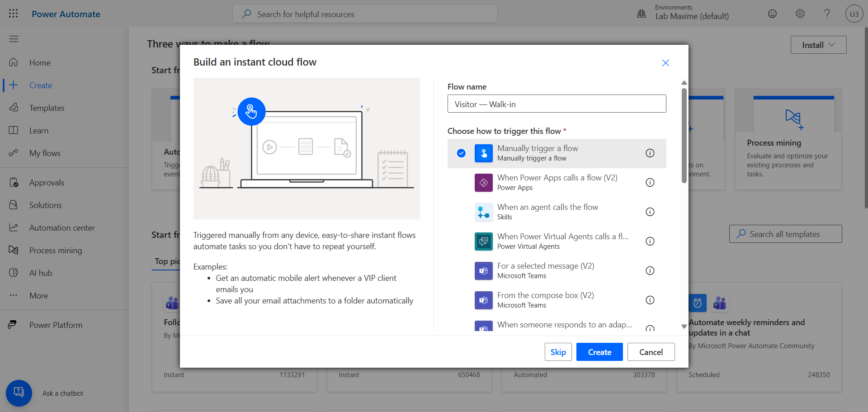Select When someone responds to an adaptive card
868x412 pixels.
(557, 324)
